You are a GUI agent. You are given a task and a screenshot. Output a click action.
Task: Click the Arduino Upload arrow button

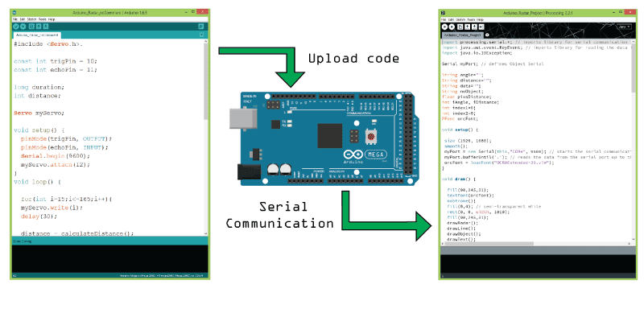click(23, 27)
